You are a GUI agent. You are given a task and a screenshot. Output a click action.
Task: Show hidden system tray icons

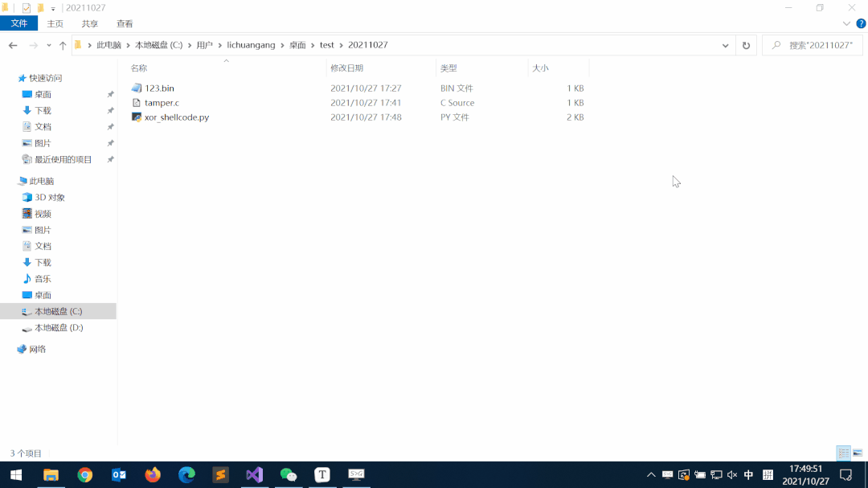(x=651, y=474)
